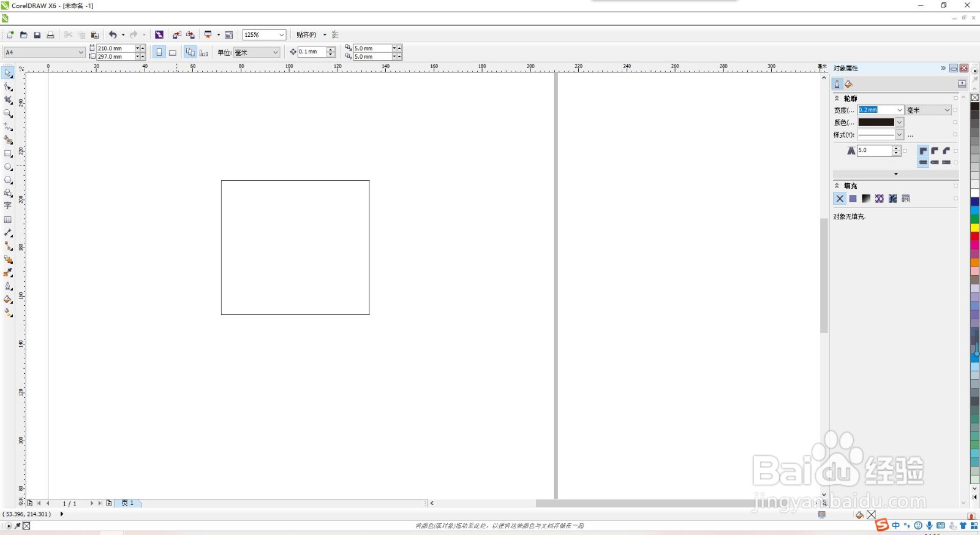Viewport: 980px width, 535px height.
Task: Open the units dropdown showing 毫米
Action: 276,52
